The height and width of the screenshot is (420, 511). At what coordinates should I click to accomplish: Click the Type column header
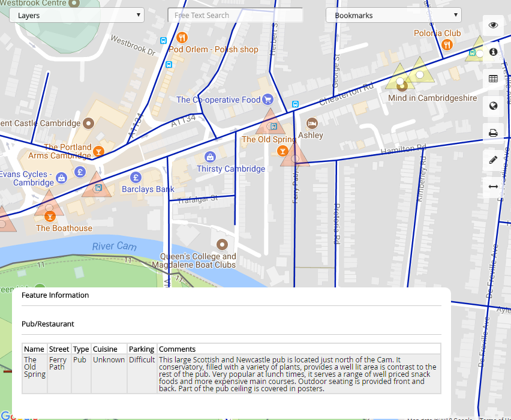(81, 349)
